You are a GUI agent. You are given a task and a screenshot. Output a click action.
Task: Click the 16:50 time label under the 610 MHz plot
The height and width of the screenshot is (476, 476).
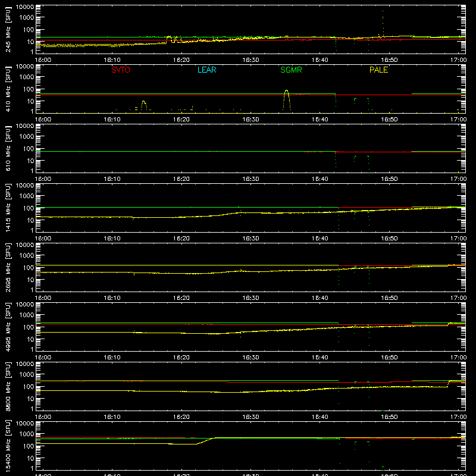[x=389, y=179]
